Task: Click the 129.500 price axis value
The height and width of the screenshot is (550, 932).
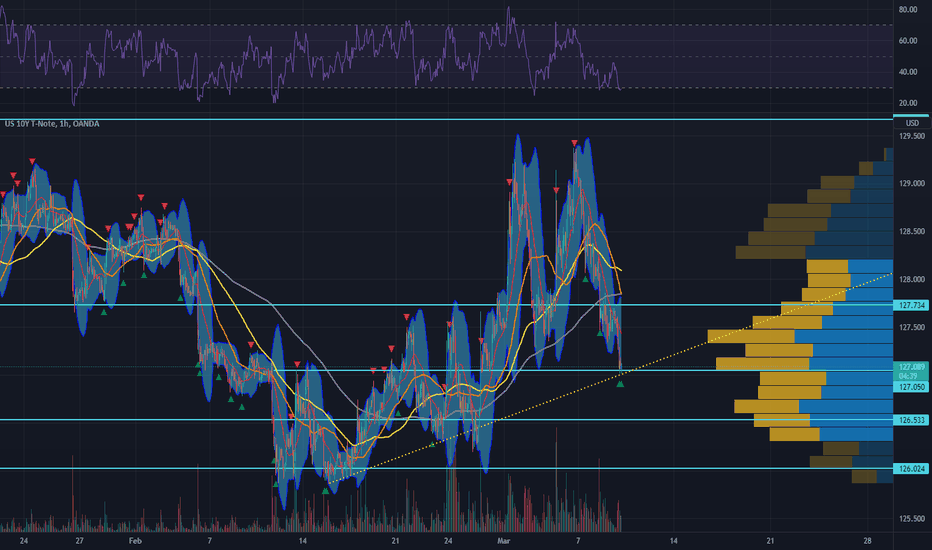Action: tap(912, 136)
